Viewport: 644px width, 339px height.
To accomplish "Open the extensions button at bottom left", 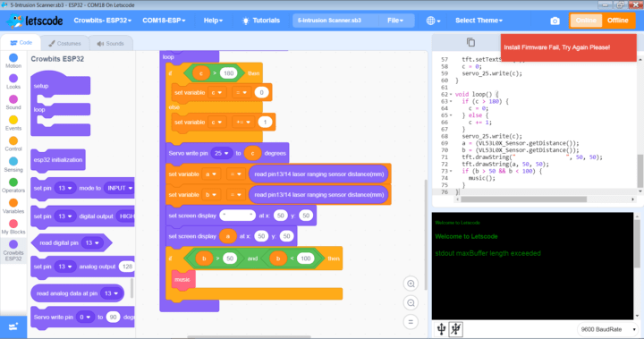I will 13,327.
